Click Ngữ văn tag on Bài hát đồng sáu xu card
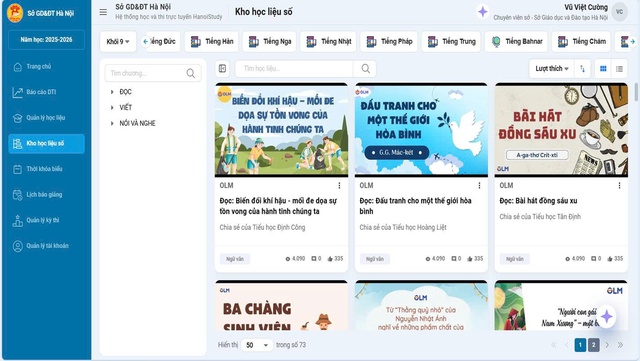This screenshot has height=361, width=640. (x=515, y=259)
